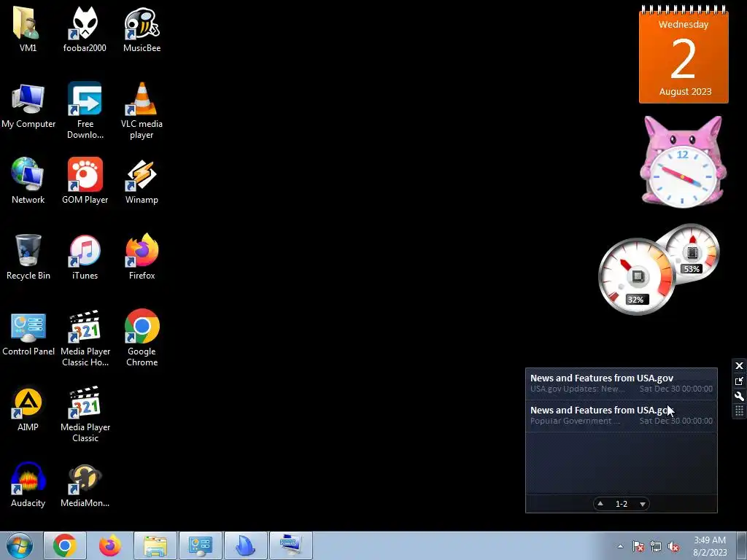
Task: Open MusicBee from the desktop
Action: coord(142,29)
